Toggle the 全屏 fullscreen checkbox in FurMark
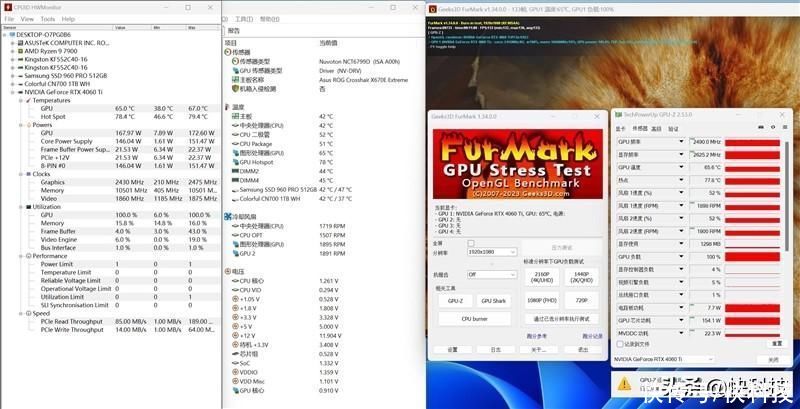800x409 pixels. point(471,243)
